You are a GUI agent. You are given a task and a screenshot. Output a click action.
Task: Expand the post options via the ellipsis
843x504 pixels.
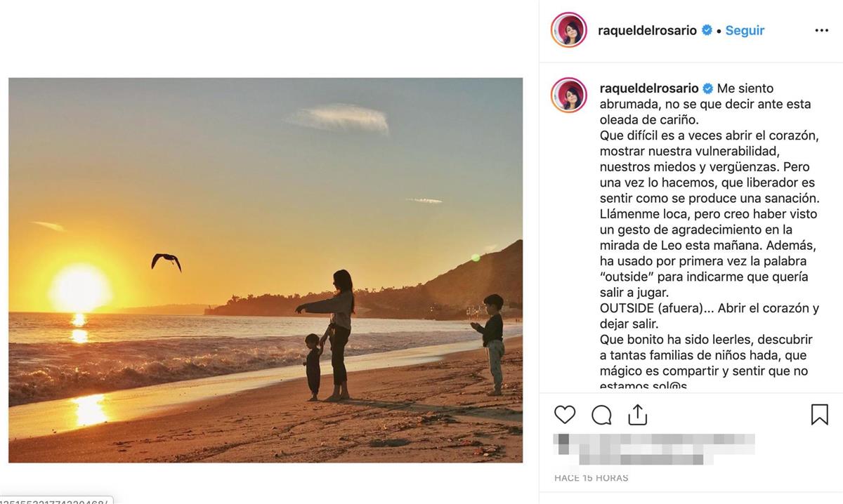(822, 30)
